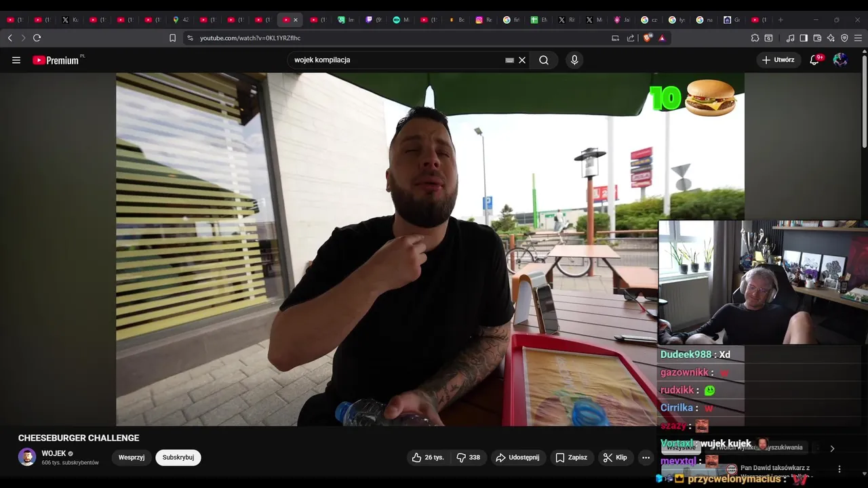Open a new browser tab
Viewport: 868px width, 488px height.
(x=781, y=20)
